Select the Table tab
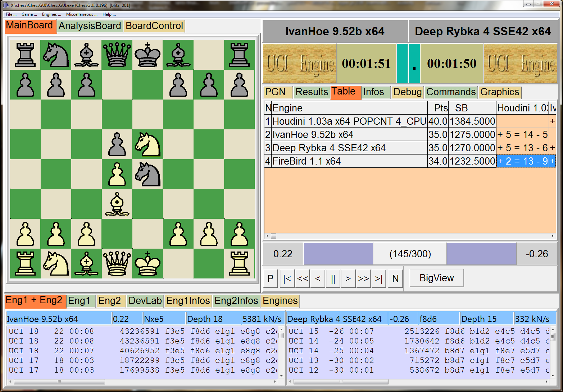Viewport: 563px width, 392px height. tap(345, 92)
